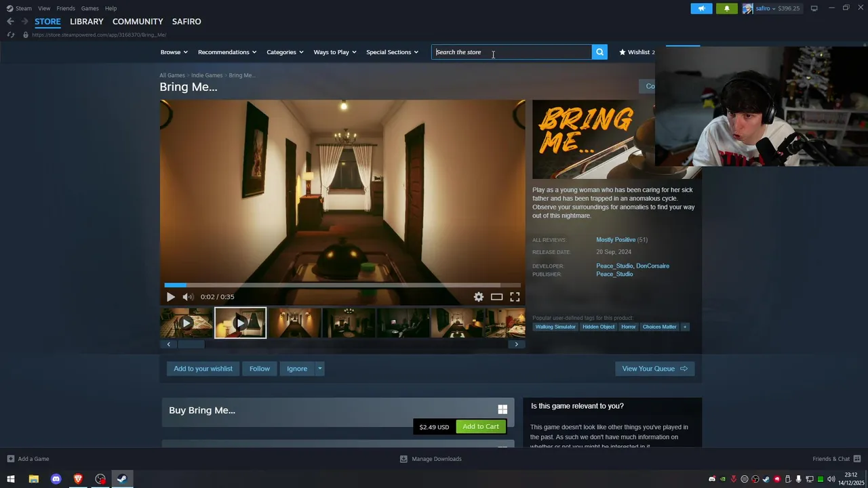This screenshot has height=488, width=868.
Task: Go forward with the right arrow
Action: (x=24, y=22)
